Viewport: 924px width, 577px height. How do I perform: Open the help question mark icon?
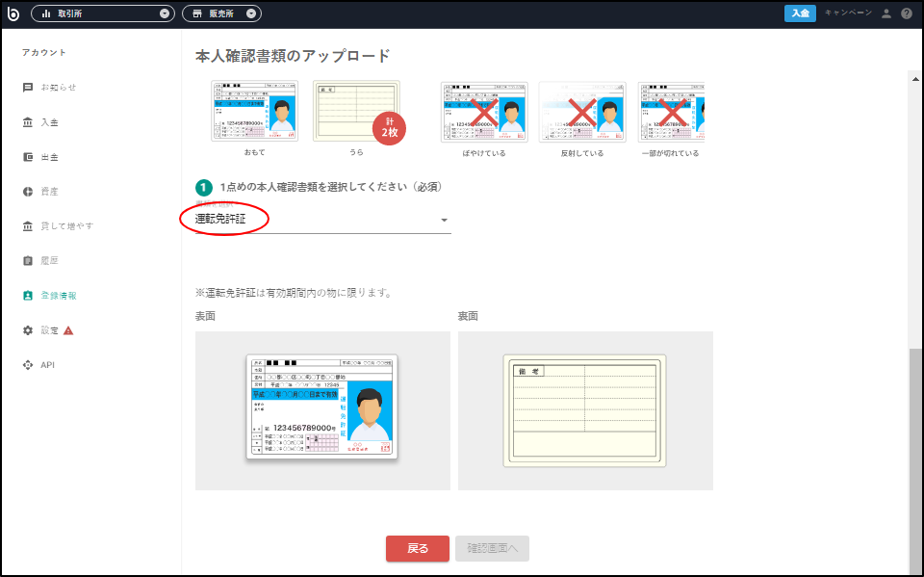point(907,13)
